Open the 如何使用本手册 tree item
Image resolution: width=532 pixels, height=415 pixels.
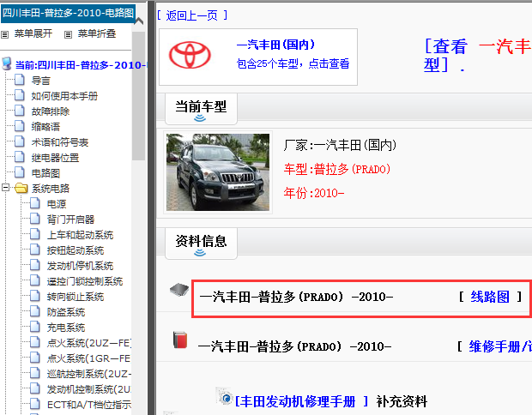coord(64,96)
